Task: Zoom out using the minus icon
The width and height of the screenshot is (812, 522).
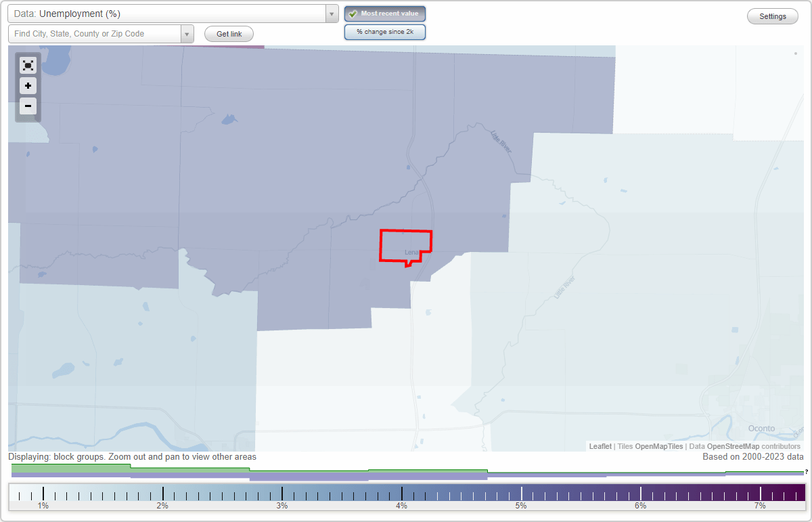Action: click(28, 106)
